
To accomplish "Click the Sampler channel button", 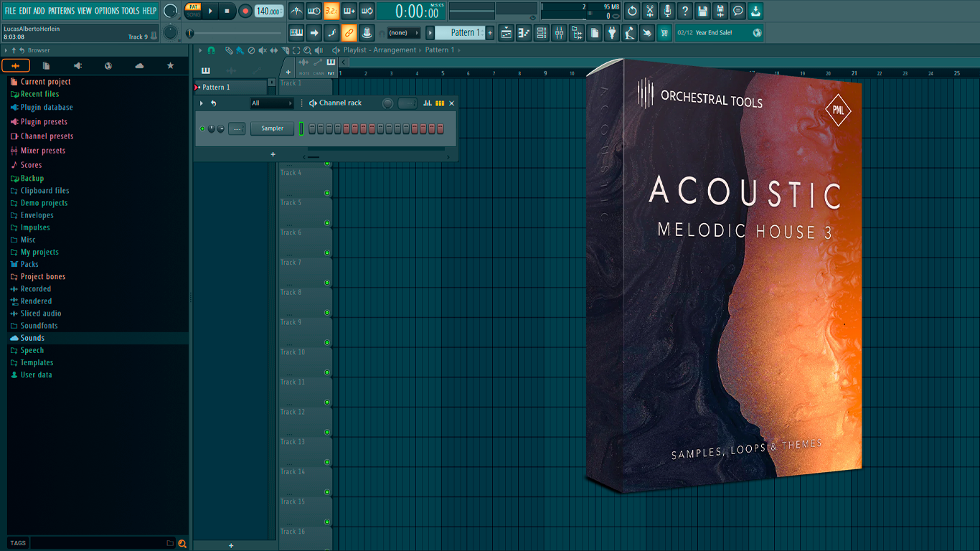I will click(x=273, y=128).
